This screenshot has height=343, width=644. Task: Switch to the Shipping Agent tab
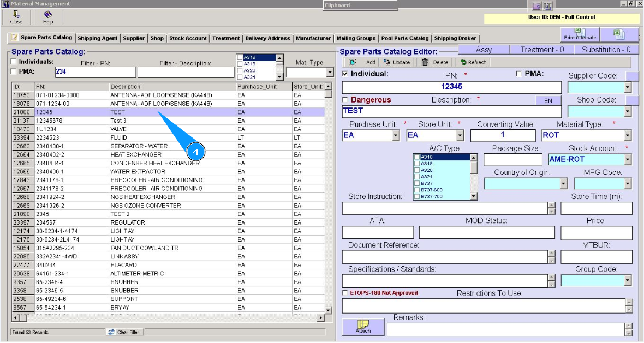[97, 38]
